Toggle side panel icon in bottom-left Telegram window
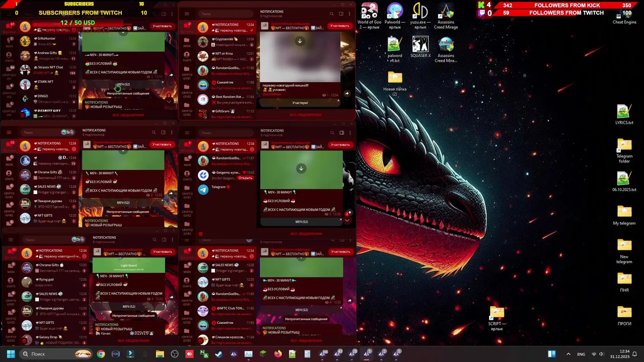Viewport: 644px width, 362px height. 164,240
